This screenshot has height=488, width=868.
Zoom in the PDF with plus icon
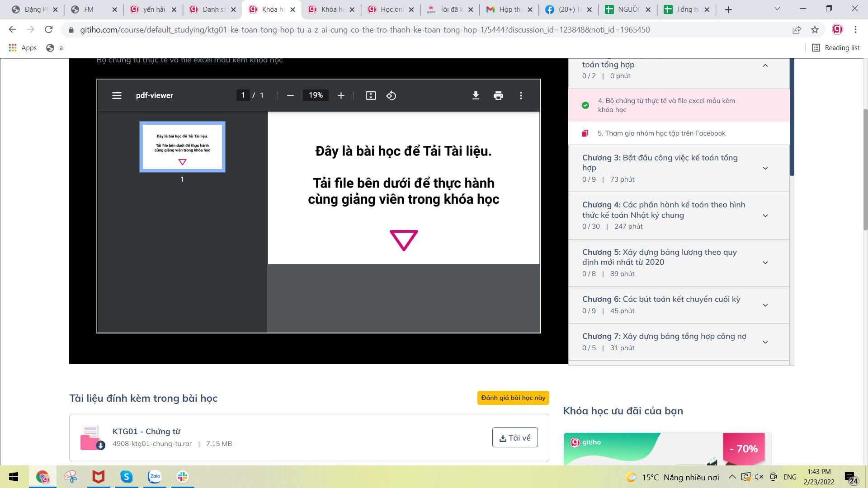(x=341, y=95)
